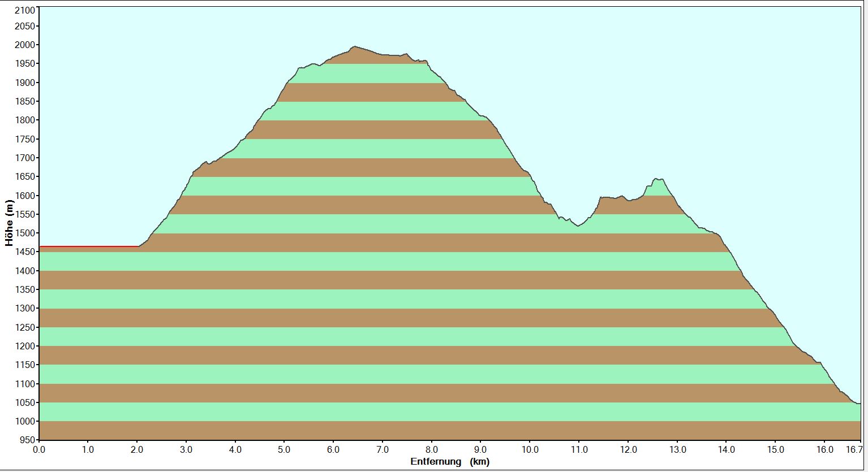
Task: Click the 1050 elevation tick label
Action: coord(25,402)
